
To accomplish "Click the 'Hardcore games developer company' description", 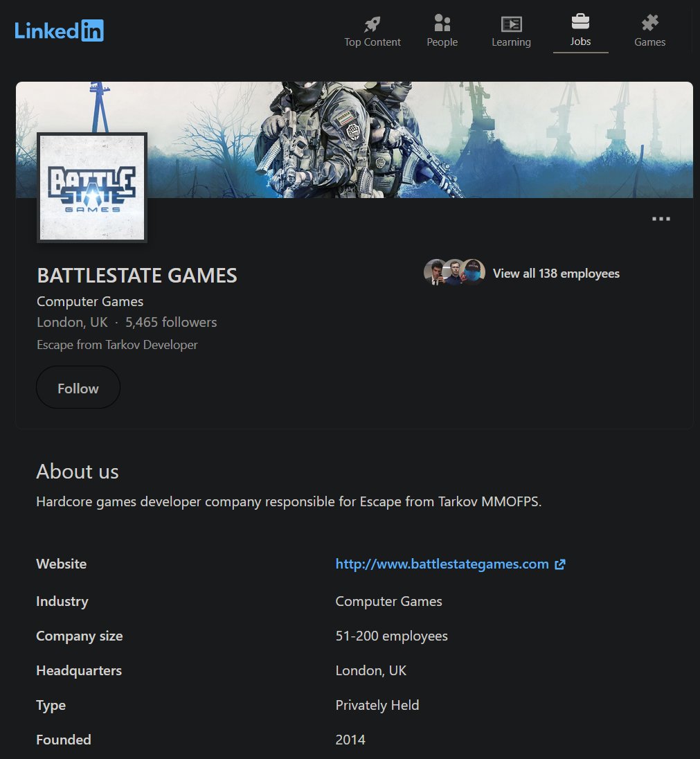I will point(289,501).
